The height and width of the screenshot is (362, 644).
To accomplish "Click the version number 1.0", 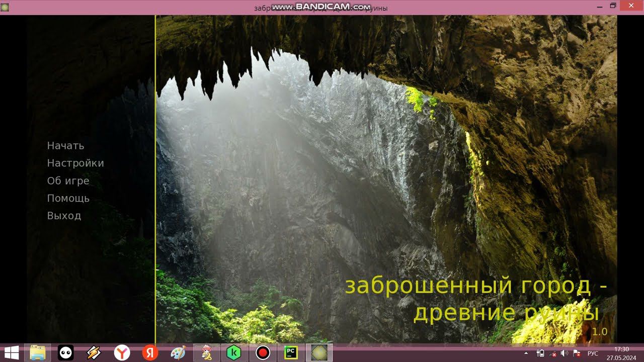I will pos(600,332).
